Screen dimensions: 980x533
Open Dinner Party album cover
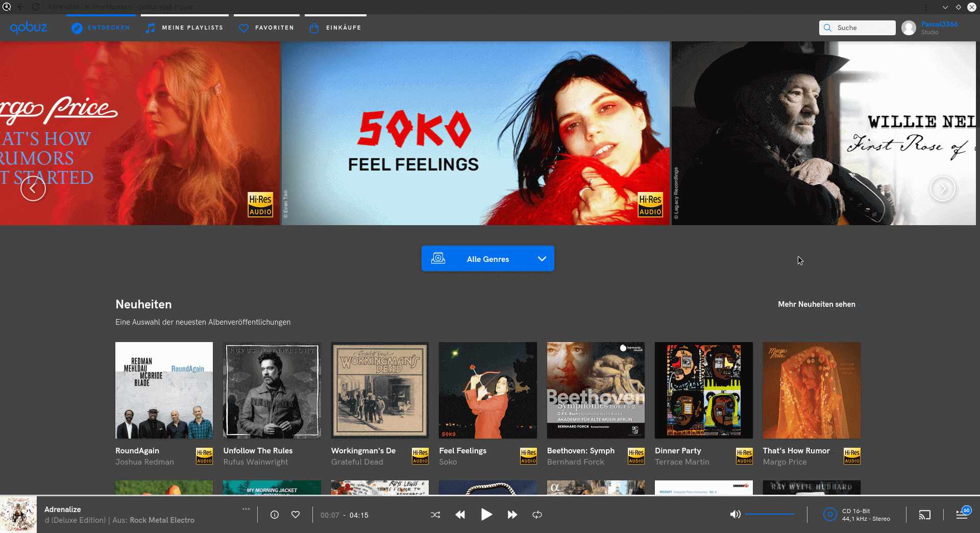(704, 390)
